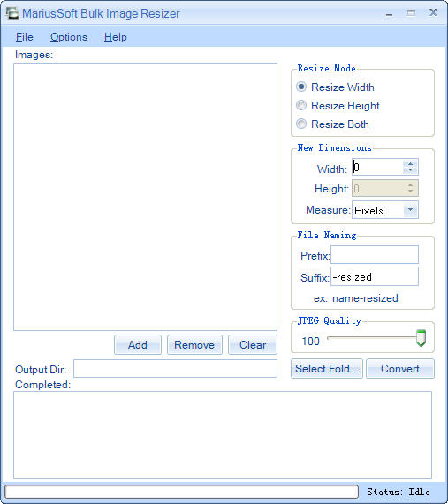448x504 pixels.
Task: Close the Bulk Image Resizer window
Action: [x=433, y=12]
